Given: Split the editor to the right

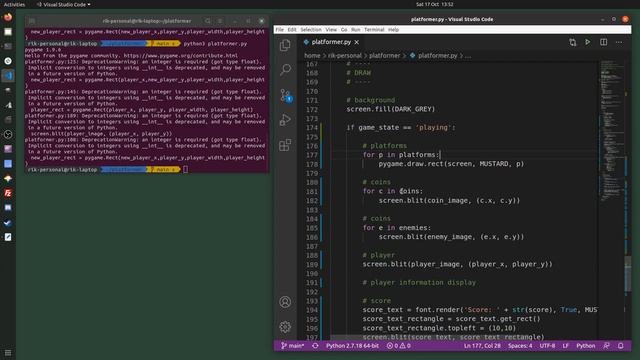Looking at the screenshot, I should (x=604, y=42).
